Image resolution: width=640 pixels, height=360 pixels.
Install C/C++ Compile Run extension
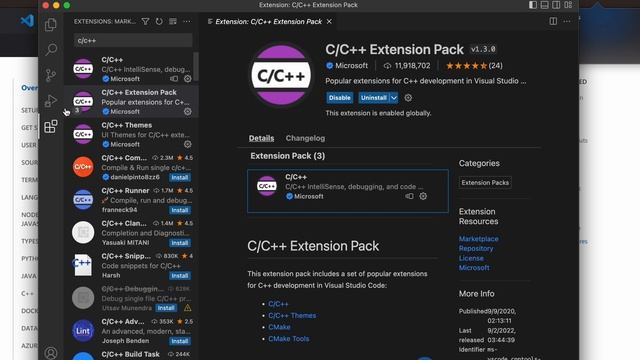pos(180,178)
